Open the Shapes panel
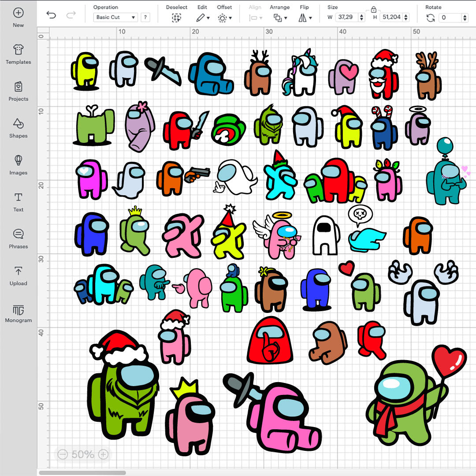Screen dimensions: 476x476 tap(18, 128)
